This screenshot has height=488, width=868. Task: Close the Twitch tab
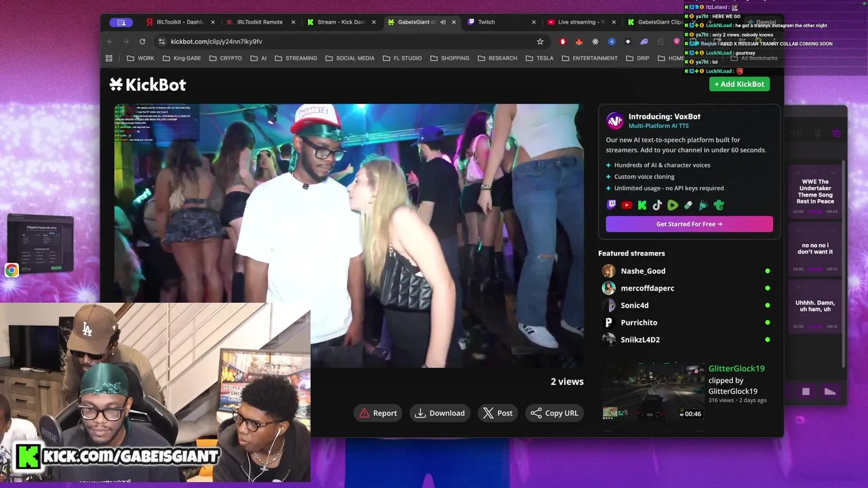534,22
